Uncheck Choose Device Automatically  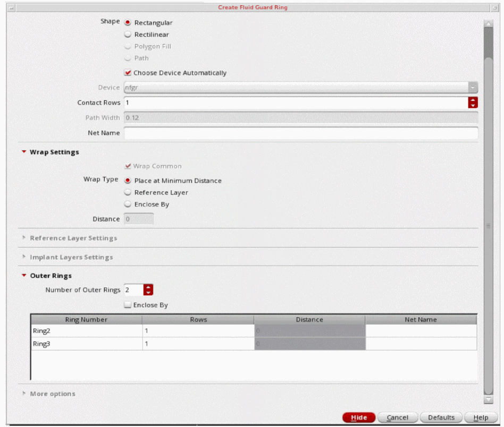[128, 73]
